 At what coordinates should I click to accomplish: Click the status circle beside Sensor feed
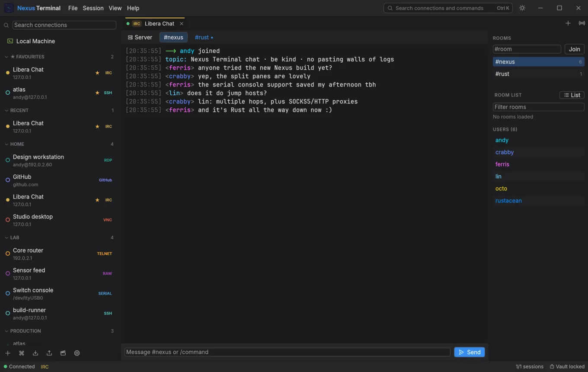7,274
